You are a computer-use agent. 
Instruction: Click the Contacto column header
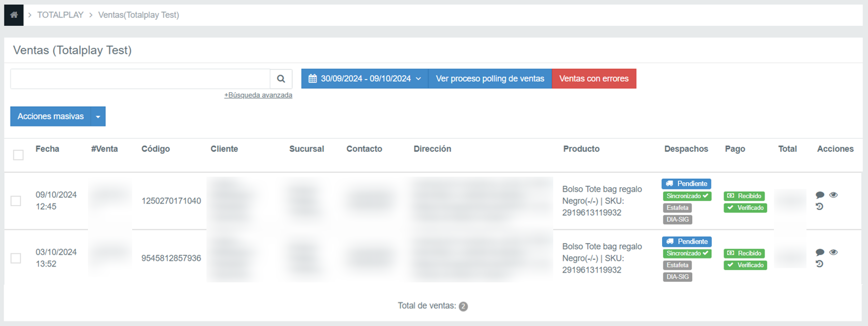coord(364,149)
